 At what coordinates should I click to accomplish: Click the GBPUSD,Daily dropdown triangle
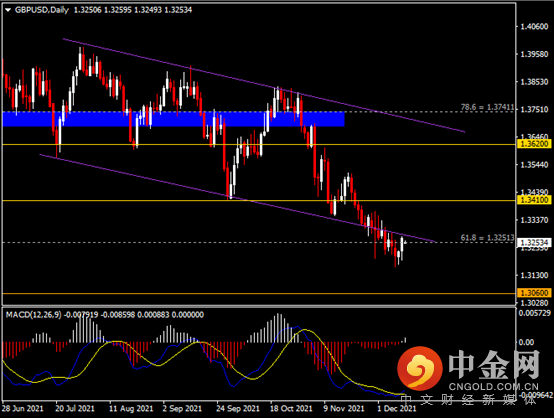pos(8,10)
